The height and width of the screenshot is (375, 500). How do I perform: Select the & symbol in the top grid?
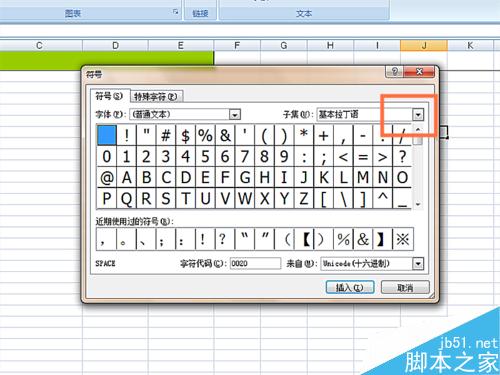[225, 136]
